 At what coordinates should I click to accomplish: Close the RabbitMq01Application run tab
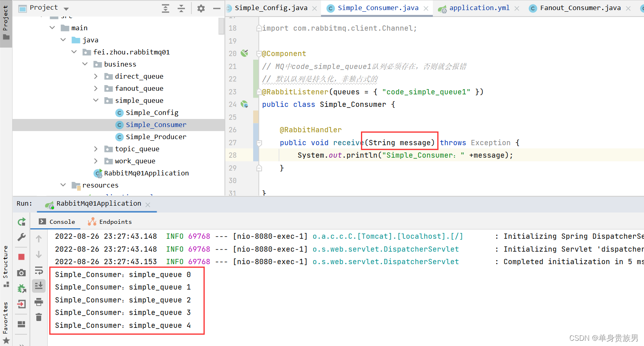pos(148,205)
